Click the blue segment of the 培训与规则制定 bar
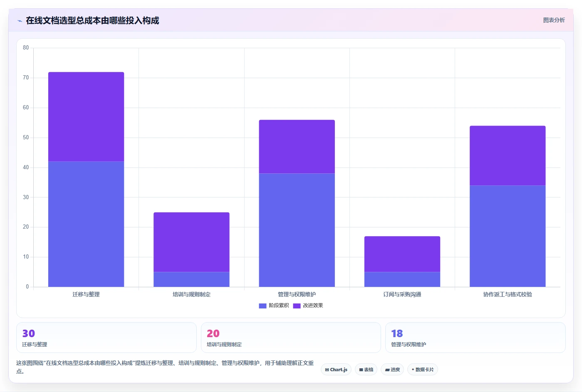The width and height of the screenshot is (582, 392). pyautogui.click(x=191, y=279)
